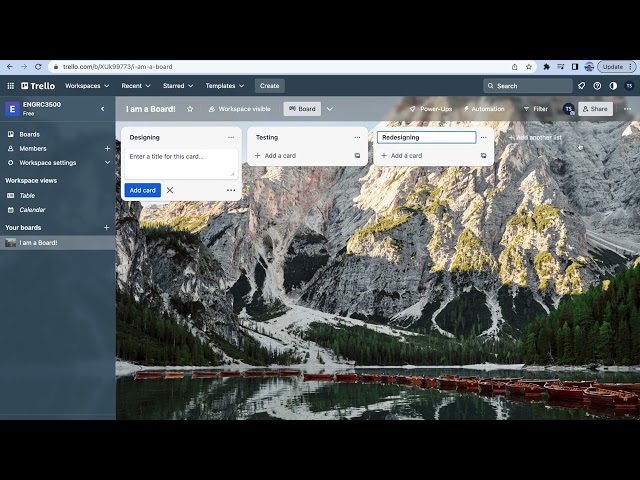Click the Testing list title
This screenshot has width=640, height=480.
coord(267,138)
